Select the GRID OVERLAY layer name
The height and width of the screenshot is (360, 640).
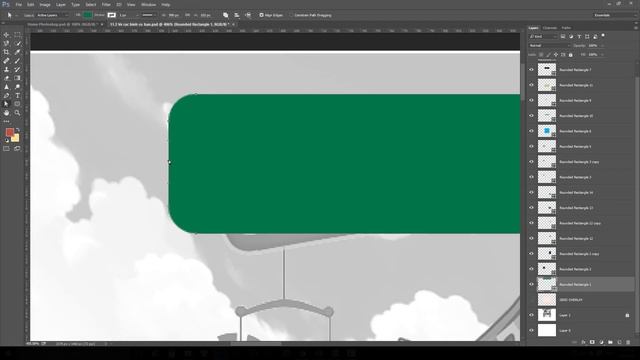(x=571, y=300)
